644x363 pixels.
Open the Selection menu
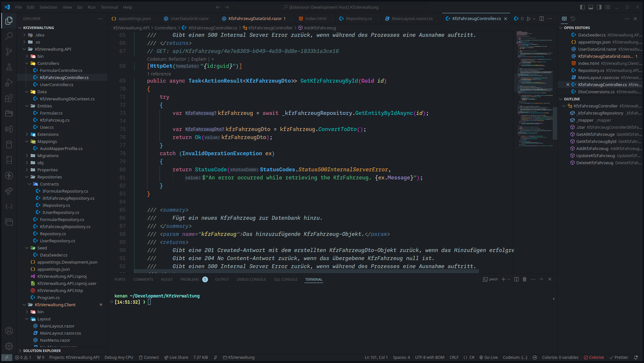pyautogui.click(x=48, y=7)
